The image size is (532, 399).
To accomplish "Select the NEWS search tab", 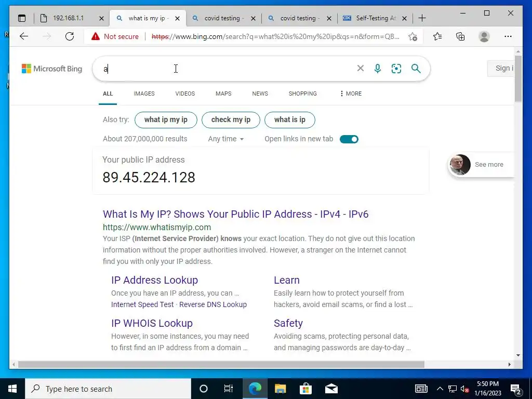I will (260, 94).
